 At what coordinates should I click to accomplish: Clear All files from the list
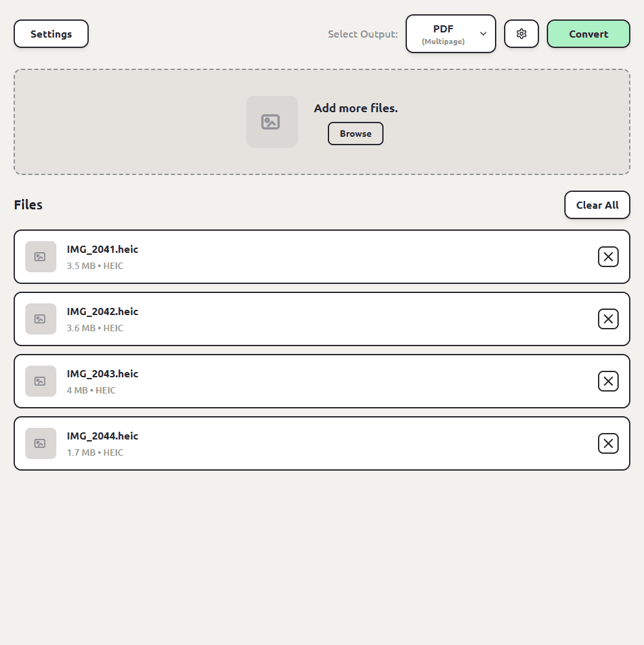(x=597, y=205)
